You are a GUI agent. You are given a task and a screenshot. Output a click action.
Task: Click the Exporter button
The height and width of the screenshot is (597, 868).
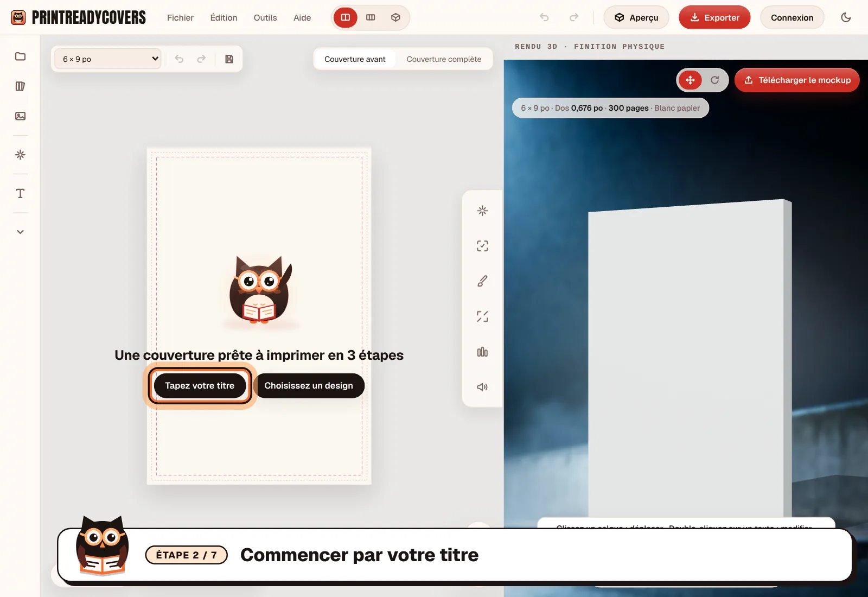point(714,17)
